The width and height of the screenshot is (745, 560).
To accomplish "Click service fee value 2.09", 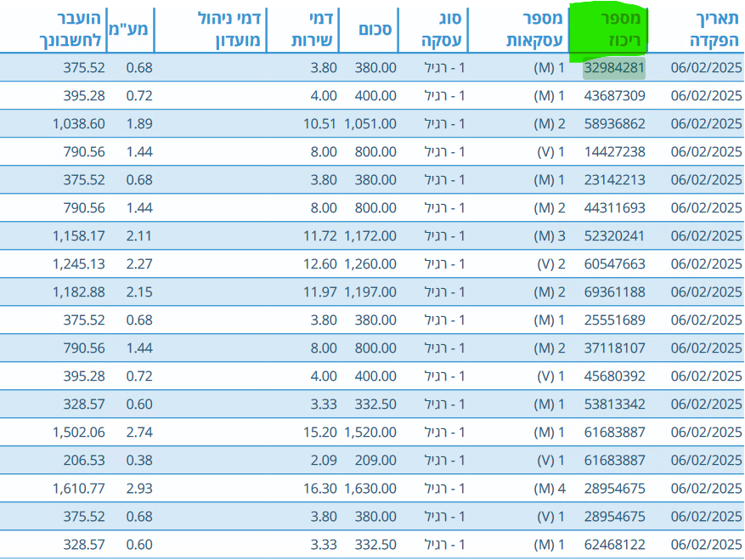I will [x=324, y=461].
